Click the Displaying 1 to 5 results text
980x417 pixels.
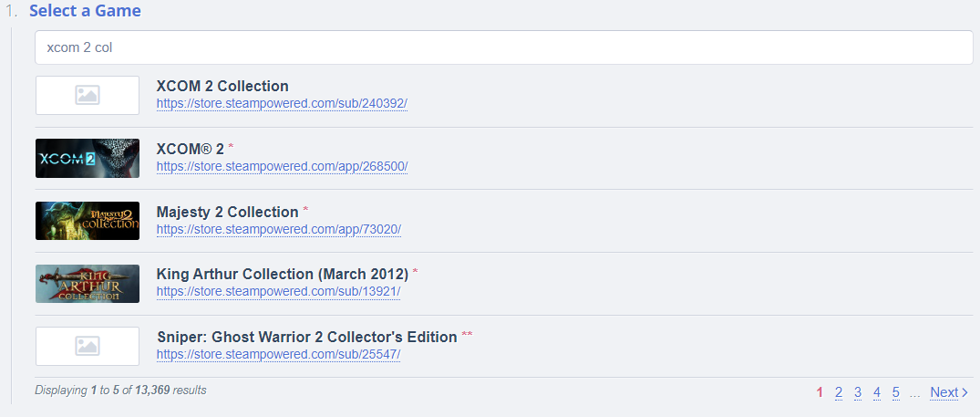click(120, 391)
